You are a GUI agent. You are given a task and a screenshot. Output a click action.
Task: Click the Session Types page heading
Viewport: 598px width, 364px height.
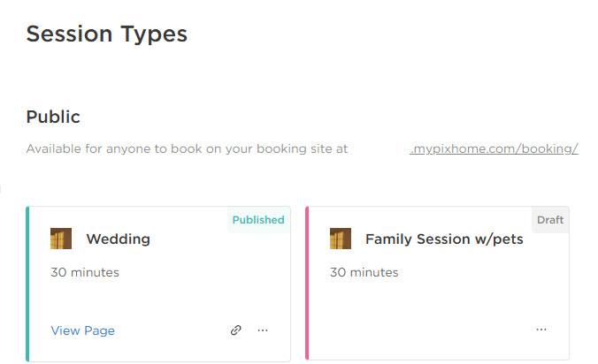point(107,34)
